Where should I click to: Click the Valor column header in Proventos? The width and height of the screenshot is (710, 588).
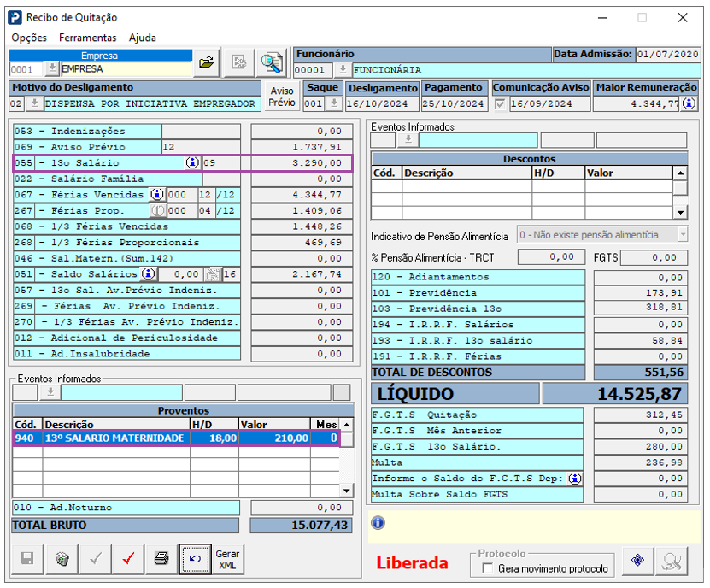(x=274, y=425)
